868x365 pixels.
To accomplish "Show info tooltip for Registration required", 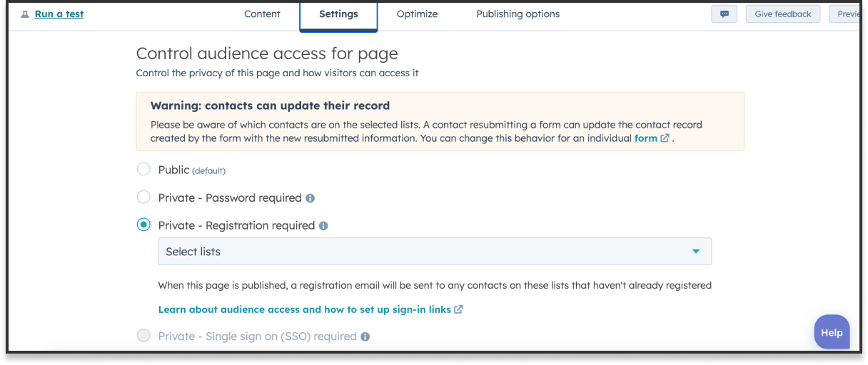I will coord(323,226).
